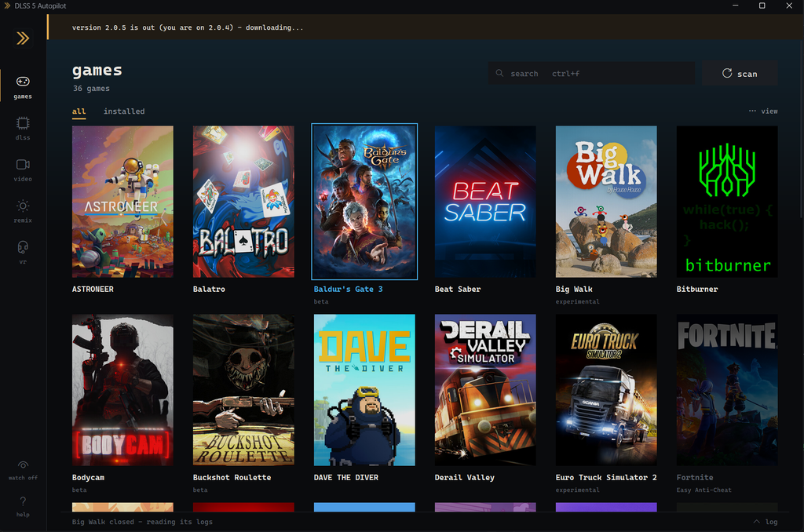804x532 pixels.
Task: Select the Beat Saber cover art
Action: pyautogui.click(x=485, y=202)
